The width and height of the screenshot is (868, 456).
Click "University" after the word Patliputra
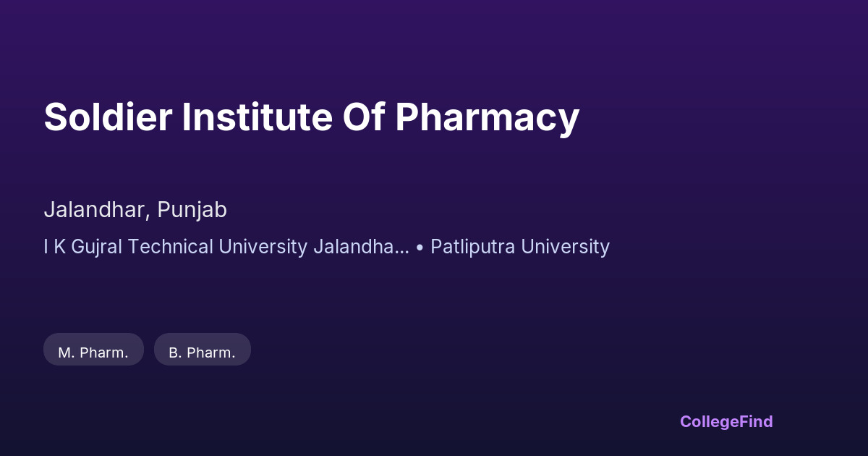tap(565, 247)
